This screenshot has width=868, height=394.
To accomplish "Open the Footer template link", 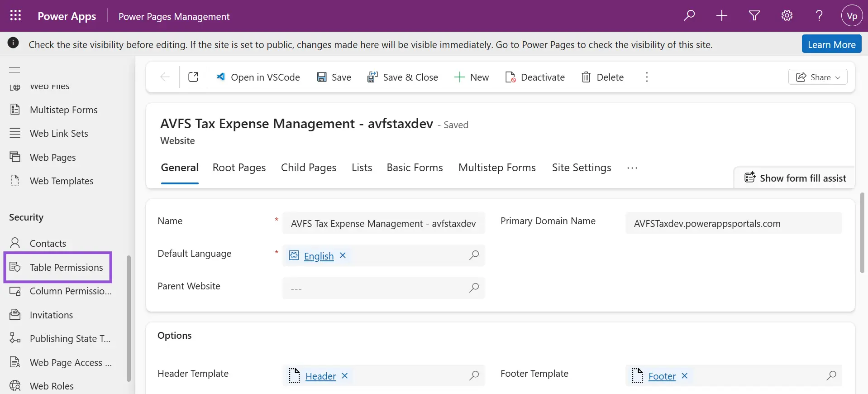I will (662, 376).
